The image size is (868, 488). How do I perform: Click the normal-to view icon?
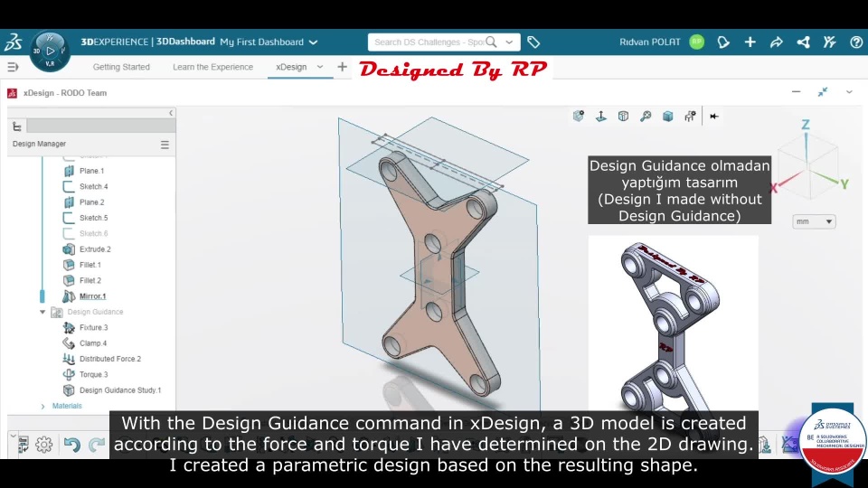[x=601, y=117]
